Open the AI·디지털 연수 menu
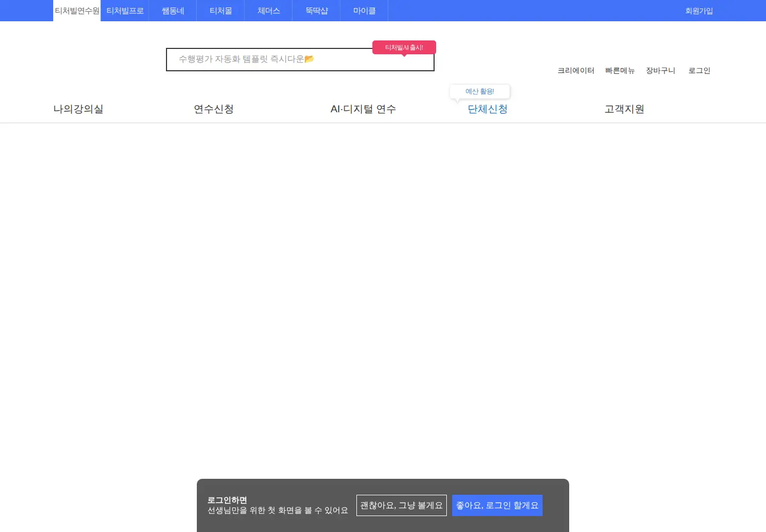Viewport: 766px width, 532px height. (x=363, y=109)
